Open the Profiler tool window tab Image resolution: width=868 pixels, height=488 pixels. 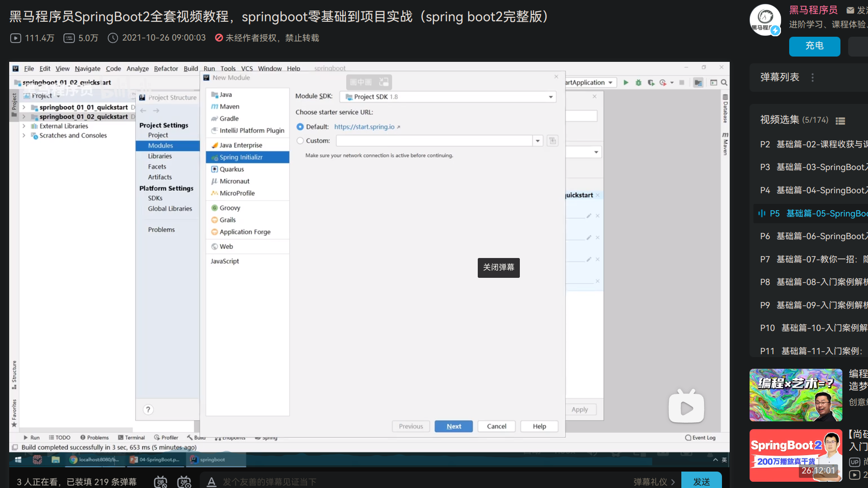click(x=166, y=438)
